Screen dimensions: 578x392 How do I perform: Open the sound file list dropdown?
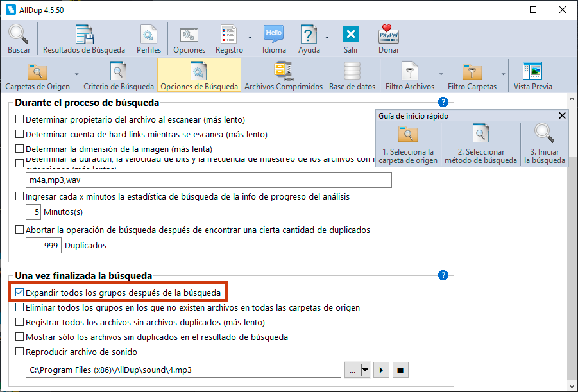click(x=365, y=370)
